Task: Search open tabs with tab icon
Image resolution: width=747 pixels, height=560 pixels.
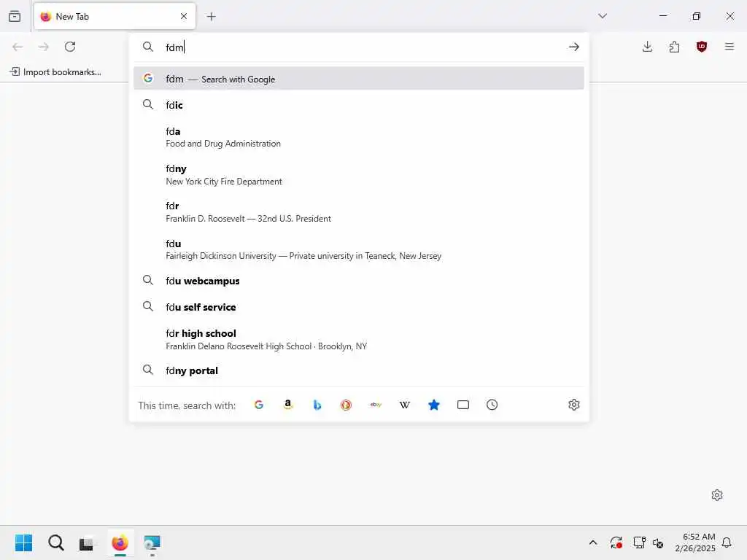Action: [463, 405]
